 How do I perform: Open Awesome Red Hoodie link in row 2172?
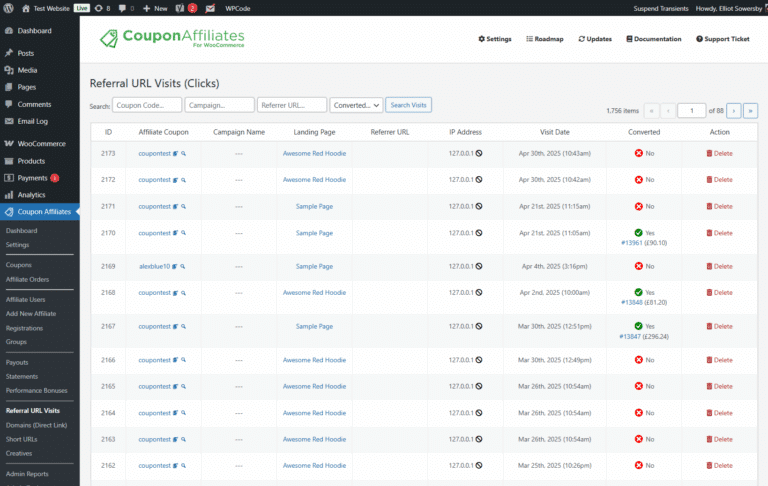pos(314,180)
